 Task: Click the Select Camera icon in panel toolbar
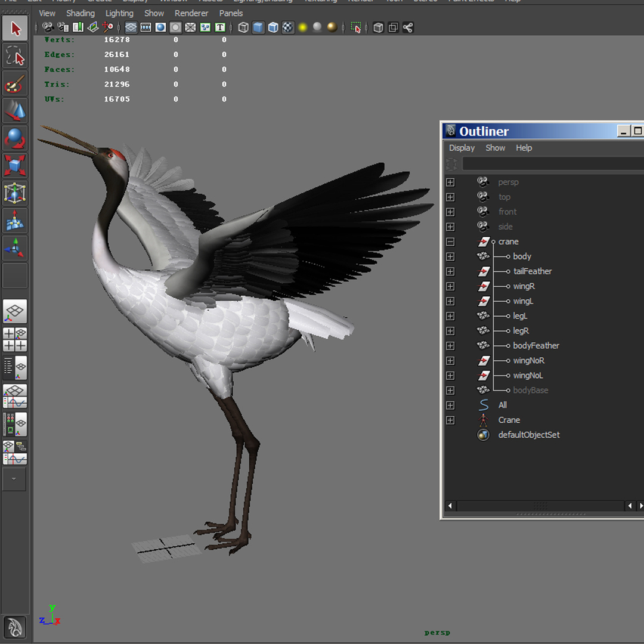pyautogui.click(x=48, y=27)
